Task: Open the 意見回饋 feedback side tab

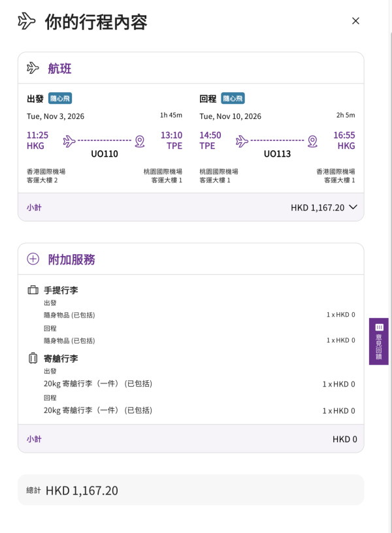Action: [379, 341]
